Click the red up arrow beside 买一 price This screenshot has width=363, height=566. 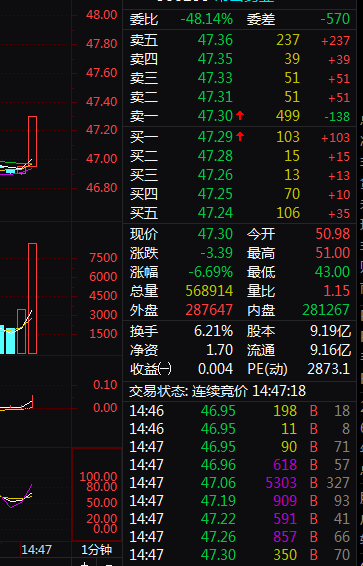[x=240, y=137]
